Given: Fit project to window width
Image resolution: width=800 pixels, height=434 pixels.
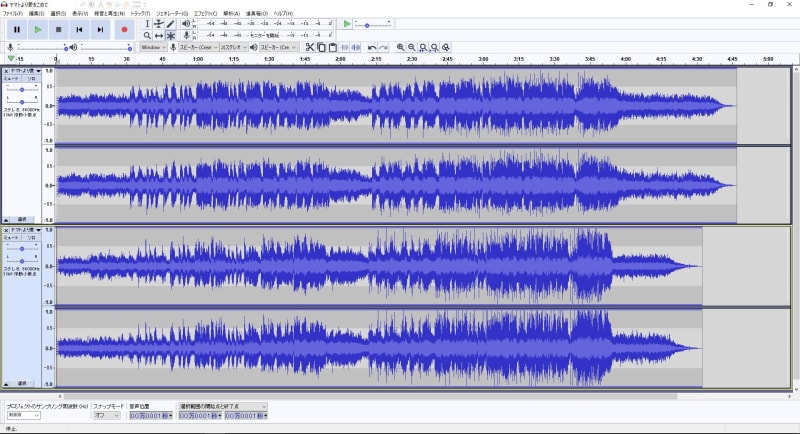Looking at the screenshot, I should (x=434, y=47).
